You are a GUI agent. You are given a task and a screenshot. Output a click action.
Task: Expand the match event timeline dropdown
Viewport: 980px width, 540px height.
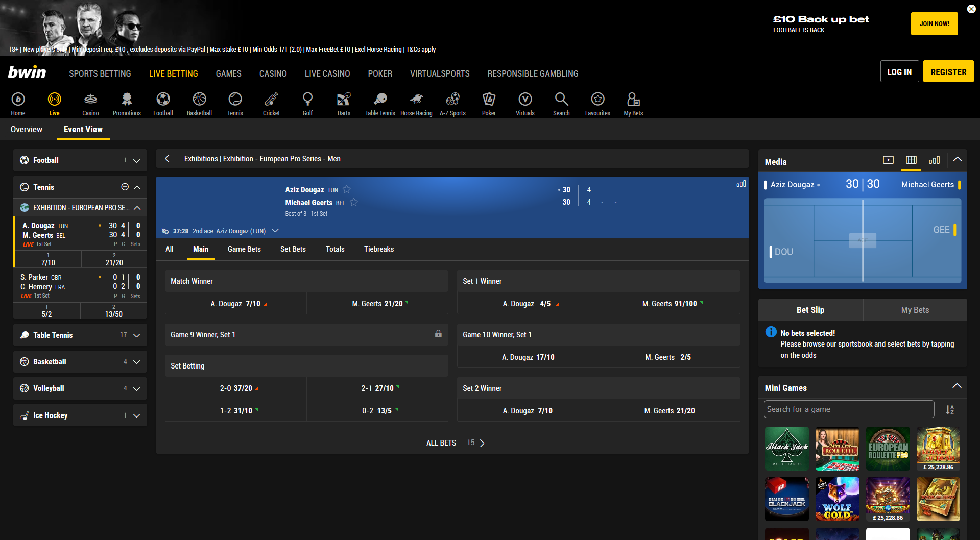click(275, 231)
